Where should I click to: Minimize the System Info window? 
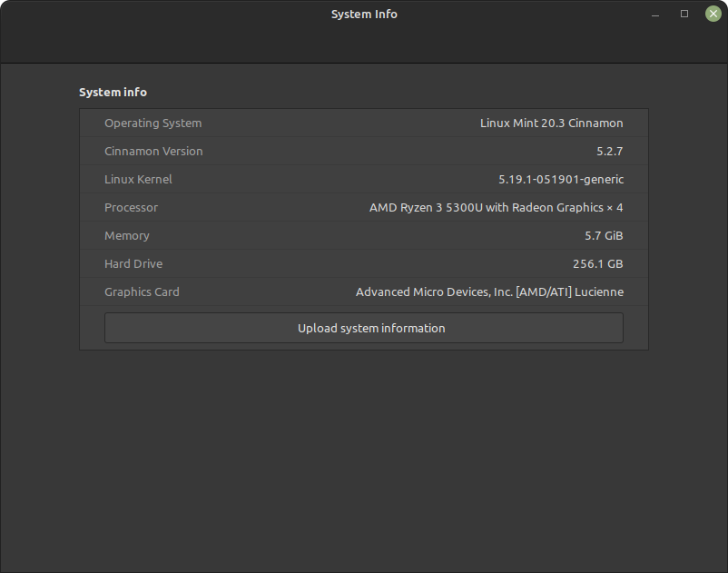656,14
